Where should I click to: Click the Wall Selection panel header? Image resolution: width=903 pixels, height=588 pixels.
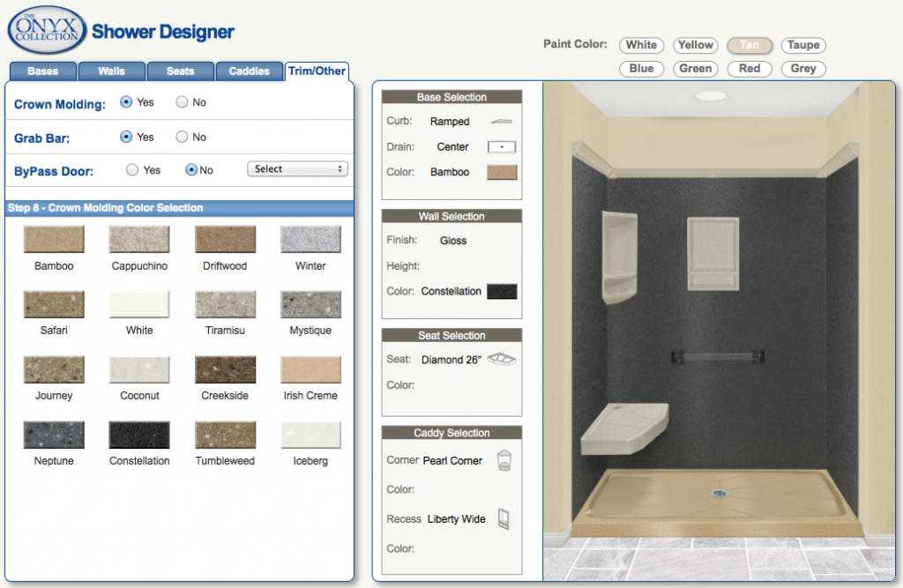[x=451, y=216]
